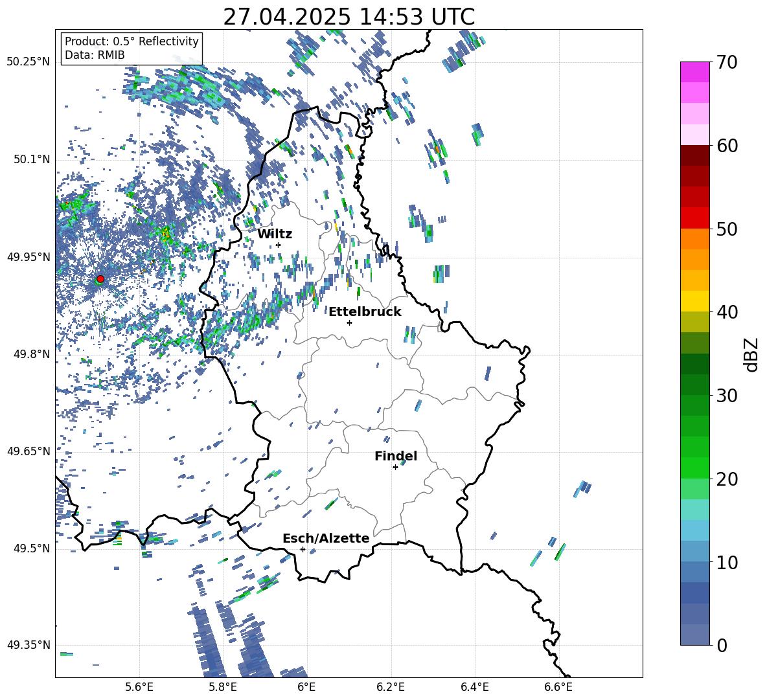Image resolution: width=767 pixels, height=700 pixels.
Task: Pick the slate blue swatch at 0 dBZ
Action: coord(694,635)
